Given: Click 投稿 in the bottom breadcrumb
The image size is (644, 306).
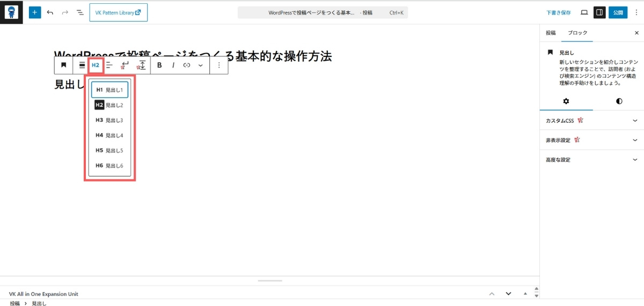Looking at the screenshot, I should point(15,303).
